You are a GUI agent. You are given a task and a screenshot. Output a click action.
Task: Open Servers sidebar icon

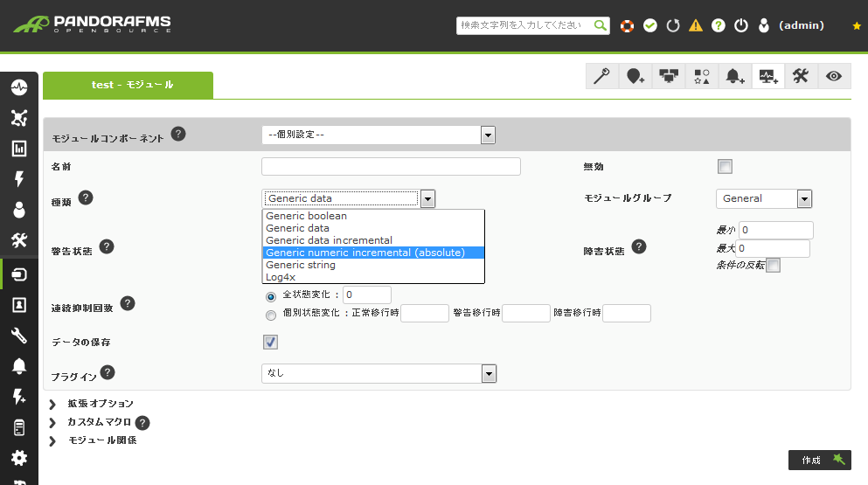19,427
